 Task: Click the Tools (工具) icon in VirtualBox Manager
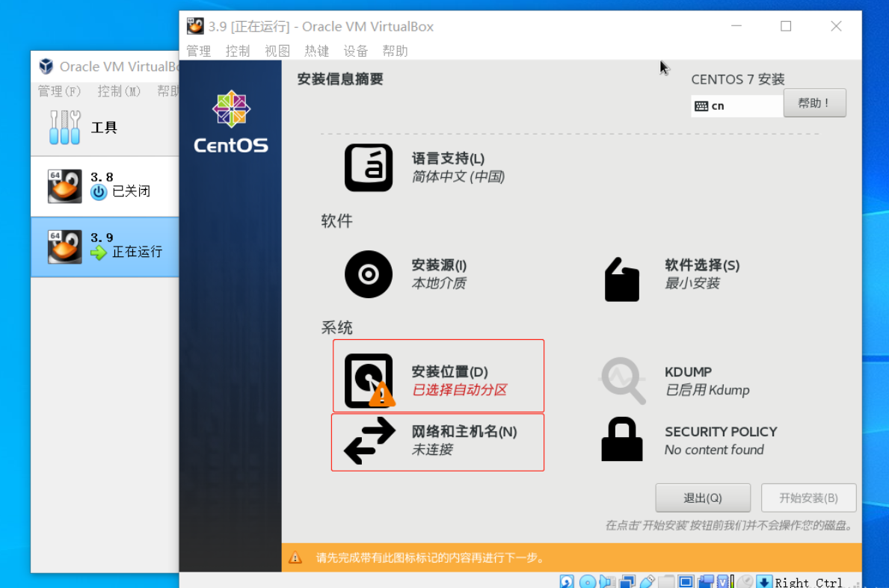[x=64, y=128]
